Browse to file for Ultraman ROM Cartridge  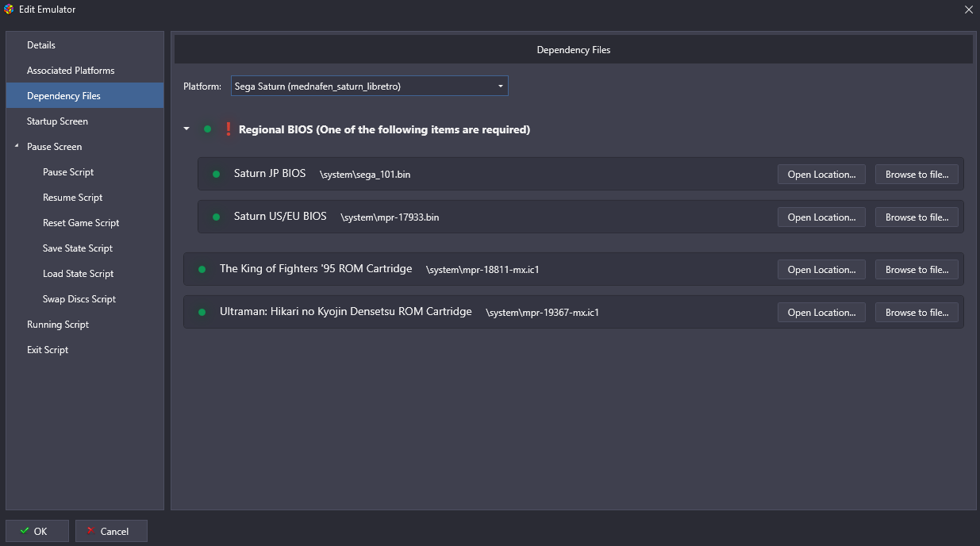[917, 313]
